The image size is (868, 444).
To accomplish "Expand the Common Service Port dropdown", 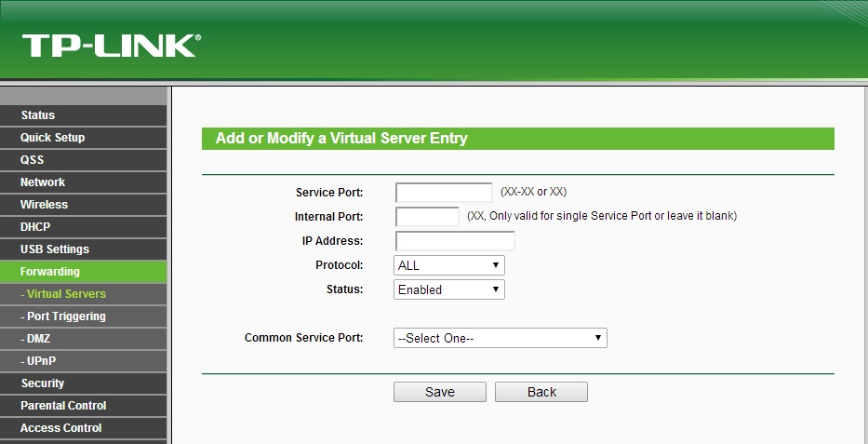I will [501, 338].
